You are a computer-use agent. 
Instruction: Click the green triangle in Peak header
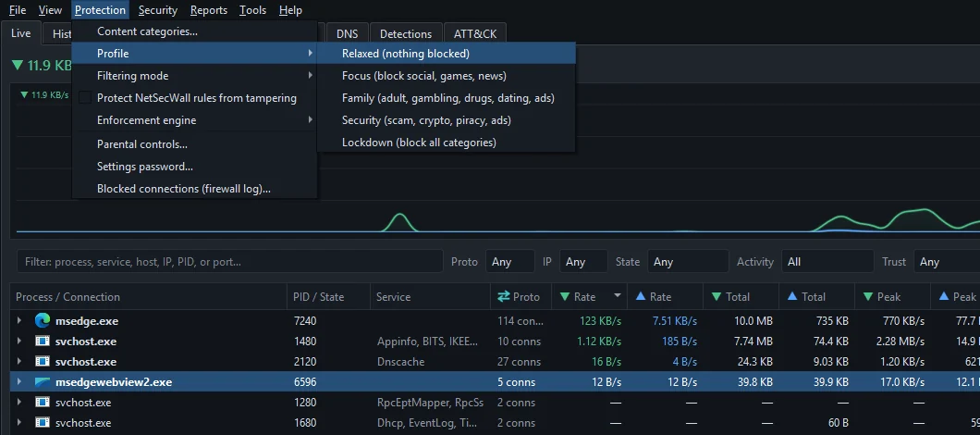pyautogui.click(x=867, y=297)
